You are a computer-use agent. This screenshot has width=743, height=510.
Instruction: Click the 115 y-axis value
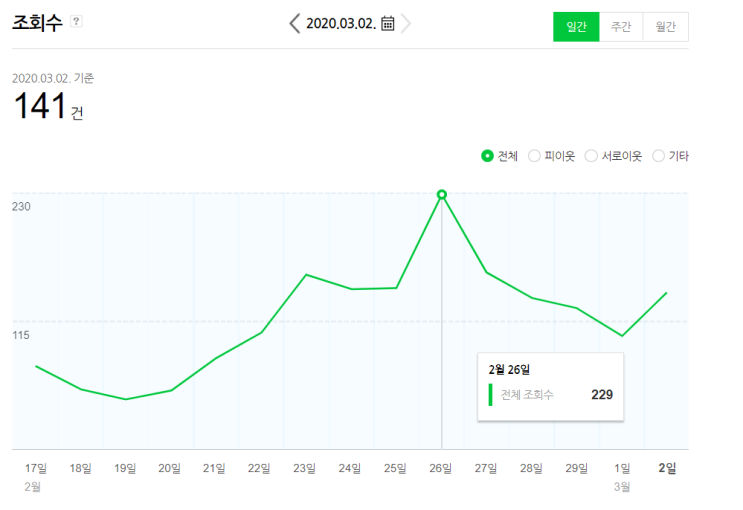pos(21,335)
